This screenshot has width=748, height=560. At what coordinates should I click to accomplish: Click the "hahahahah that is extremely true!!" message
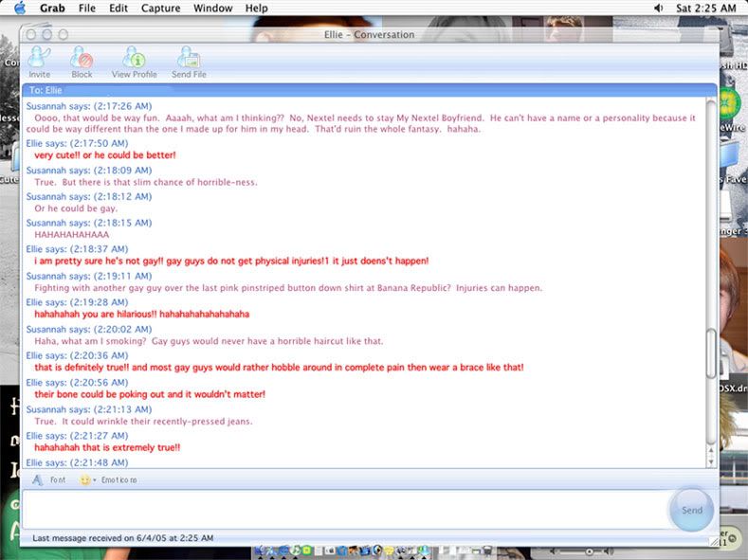(107, 447)
